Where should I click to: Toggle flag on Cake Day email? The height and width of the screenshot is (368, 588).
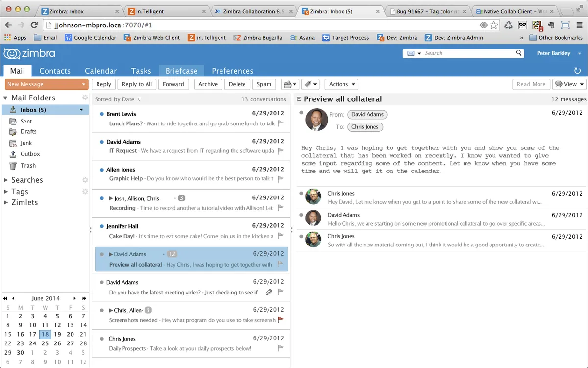point(281,236)
